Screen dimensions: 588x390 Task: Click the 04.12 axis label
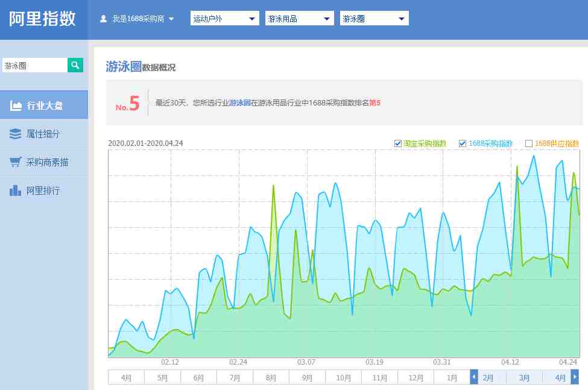click(510, 362)
